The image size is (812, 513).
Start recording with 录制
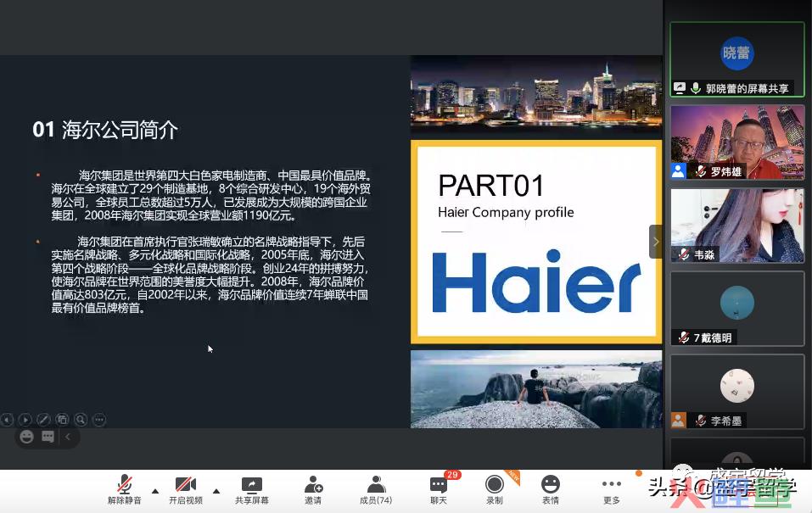click(x=495, y=490)
